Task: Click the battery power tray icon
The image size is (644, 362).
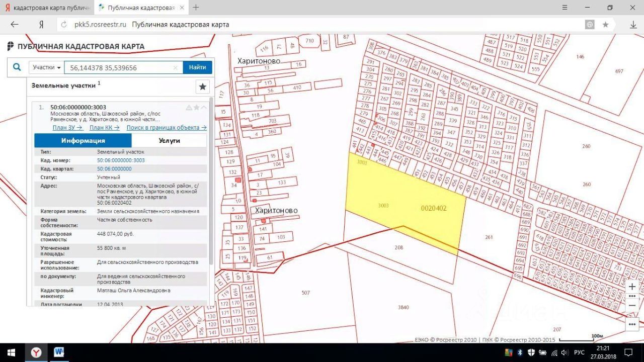Action: (542, 352)
